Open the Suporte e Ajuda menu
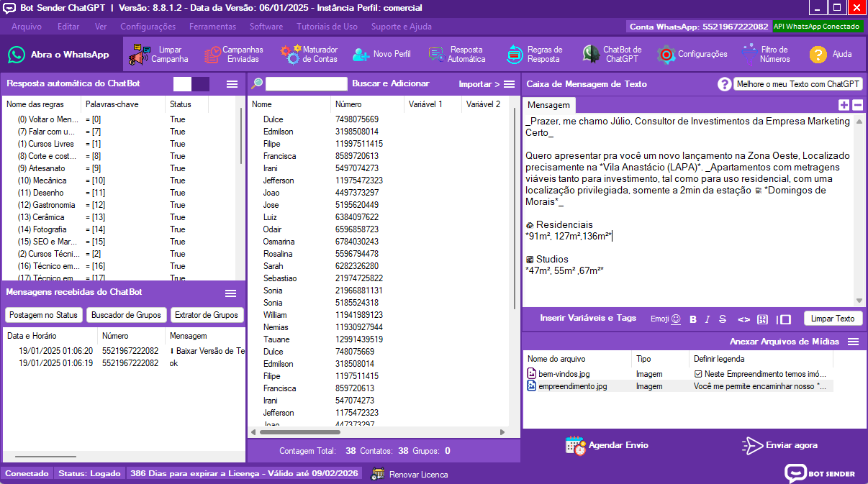This screenshot has height=484, width=868. 402,27
